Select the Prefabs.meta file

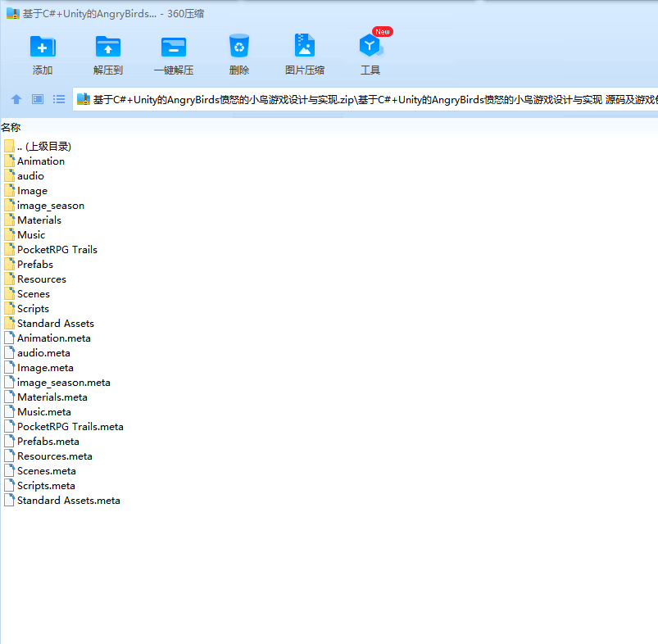[x=42, y=442]
